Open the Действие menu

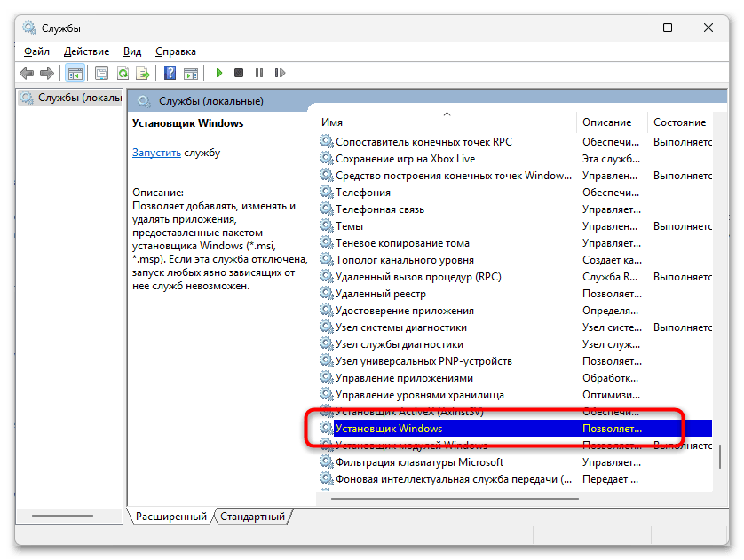tap(86, 51)
